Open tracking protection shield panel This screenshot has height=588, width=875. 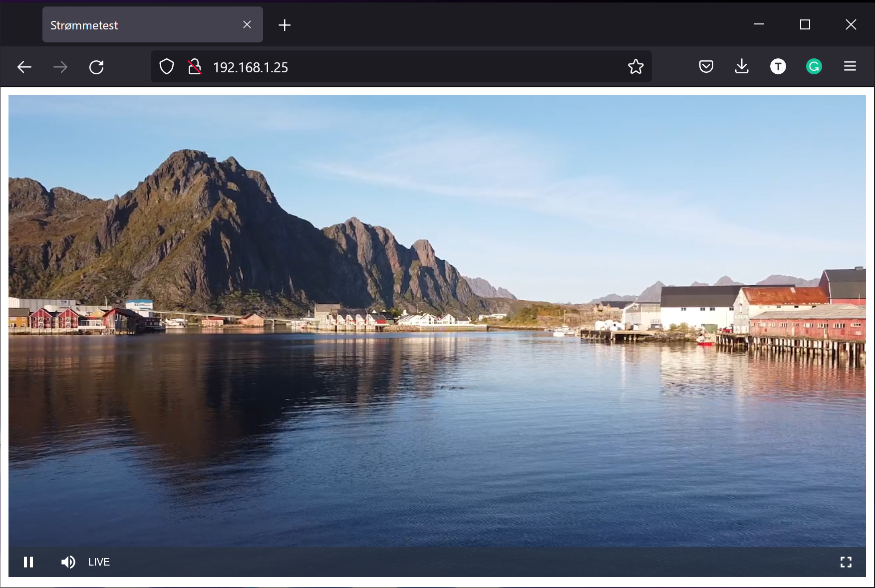(167, 67)
